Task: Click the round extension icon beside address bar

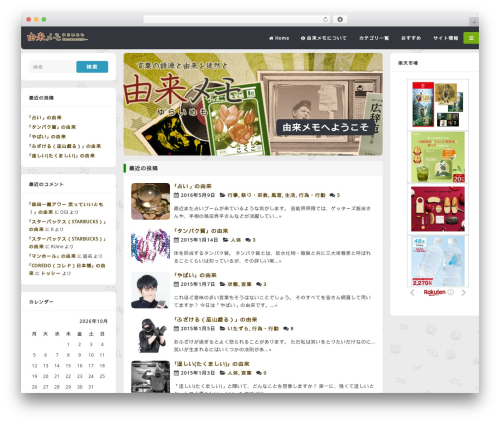Action: tap(340, 20)
